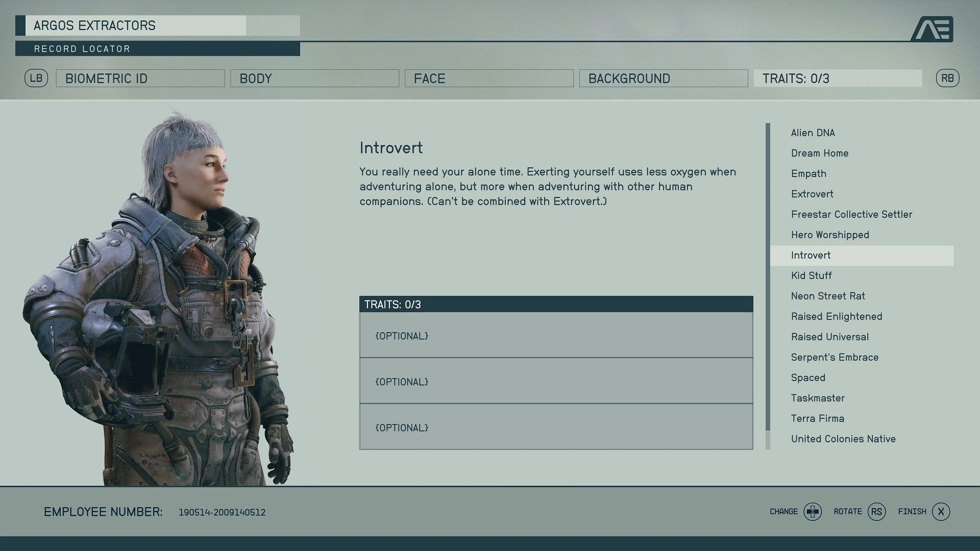The width and height of the screenshot is (980, 551).
Task: Toggle the ROTATE RS control
Action: coord(876,511)
